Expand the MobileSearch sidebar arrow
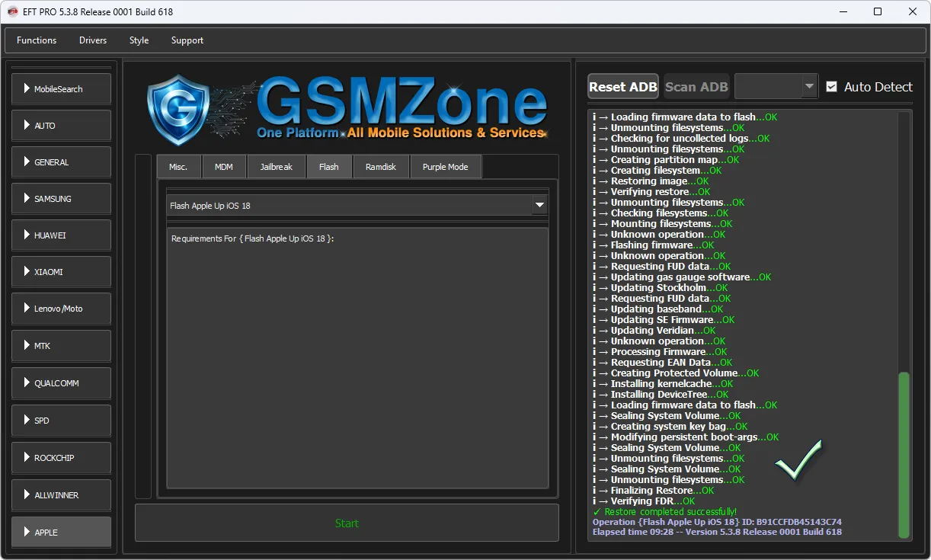 point(27,88)
